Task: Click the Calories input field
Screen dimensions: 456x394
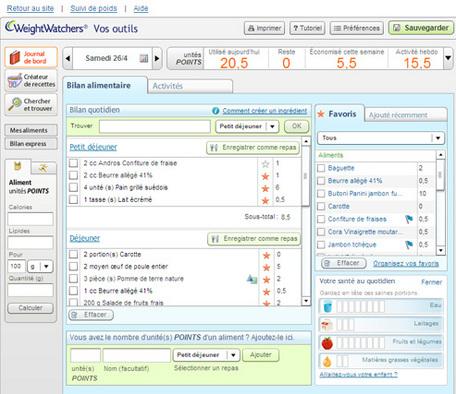Action: pos(30,219)
